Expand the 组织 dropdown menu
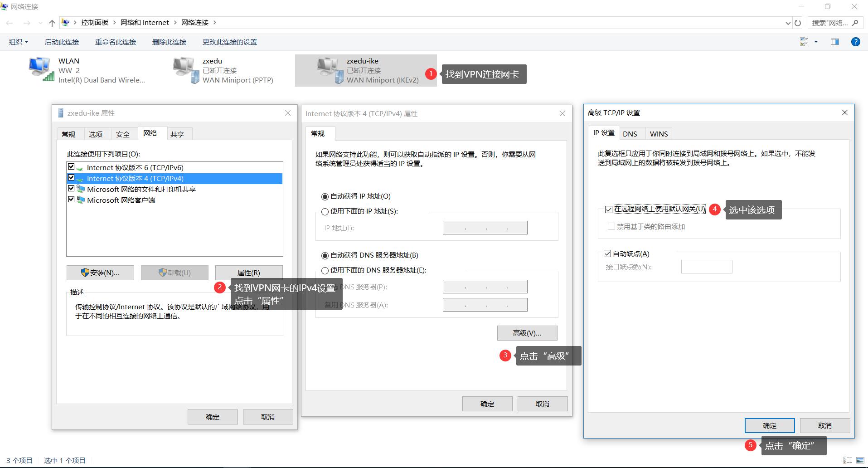 (18, 42)
